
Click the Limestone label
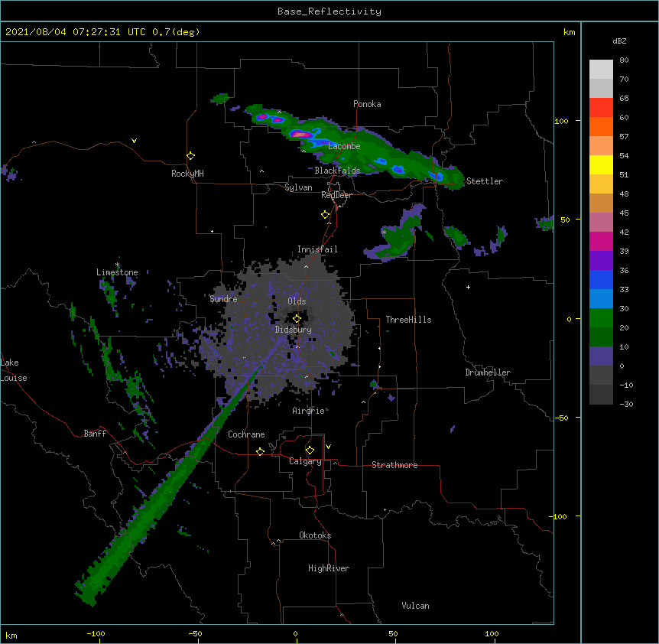[x=117, y=272]
